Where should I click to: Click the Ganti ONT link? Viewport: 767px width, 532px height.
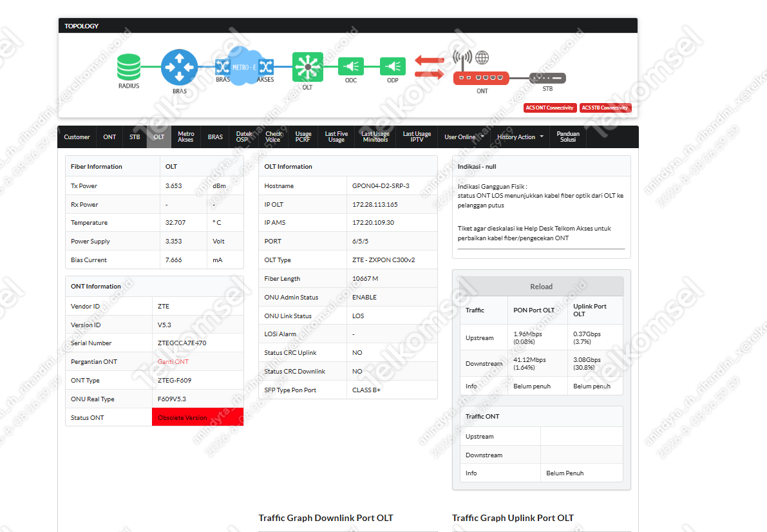coord(173,362)
